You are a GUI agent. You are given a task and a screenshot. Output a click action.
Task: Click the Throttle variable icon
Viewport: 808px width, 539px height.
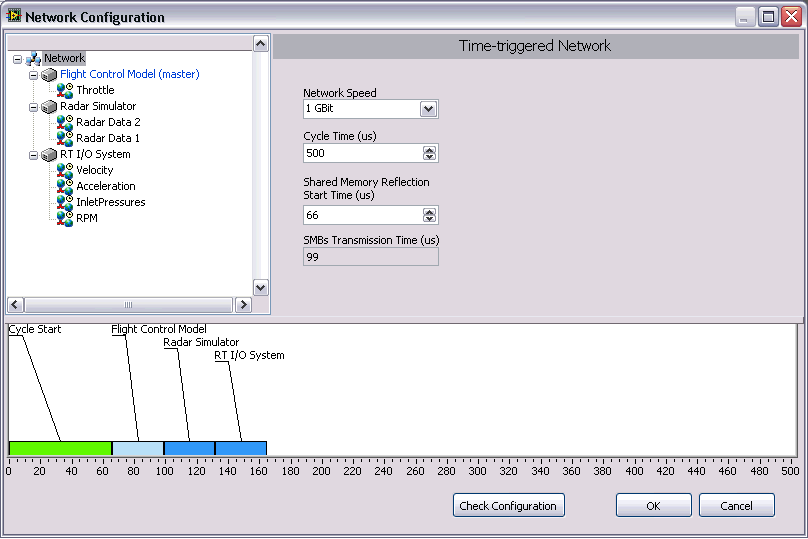[x=65, y=90]
